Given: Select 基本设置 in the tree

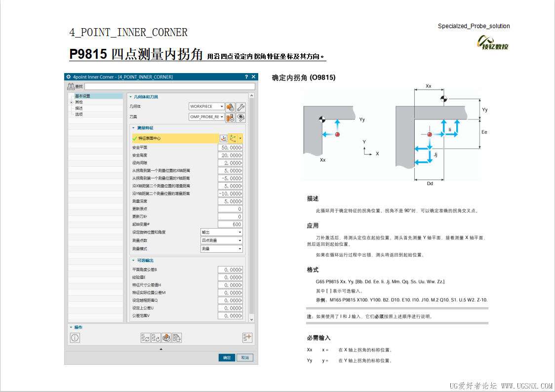Looking at the screenshot, I should [x=82, y=96].
